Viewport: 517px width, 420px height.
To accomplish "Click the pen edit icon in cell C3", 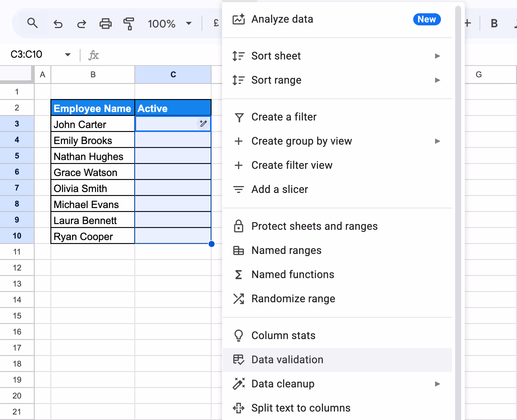I will [203, 123].
